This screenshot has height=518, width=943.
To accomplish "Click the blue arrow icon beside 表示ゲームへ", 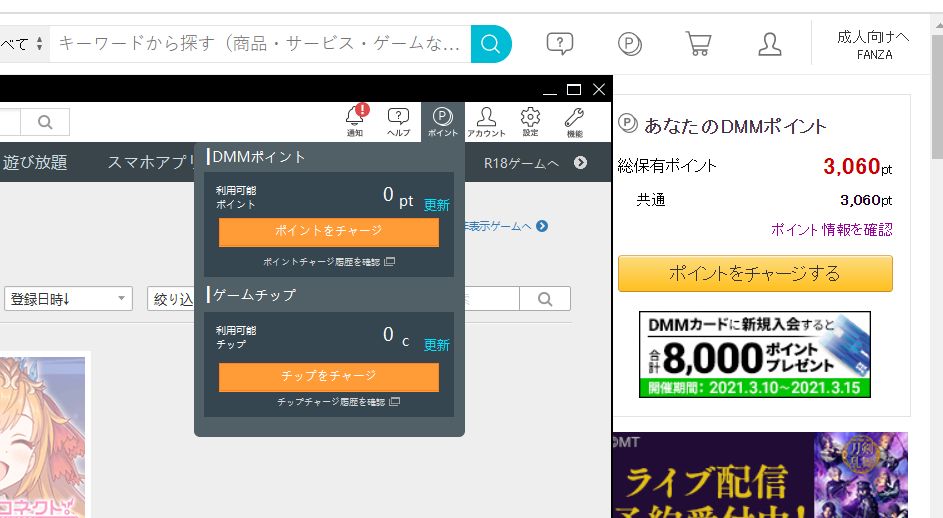I will click(542, 226).
